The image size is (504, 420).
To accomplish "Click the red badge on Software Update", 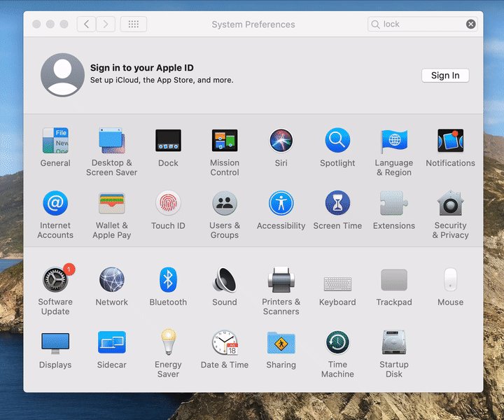I will (69, 269).
